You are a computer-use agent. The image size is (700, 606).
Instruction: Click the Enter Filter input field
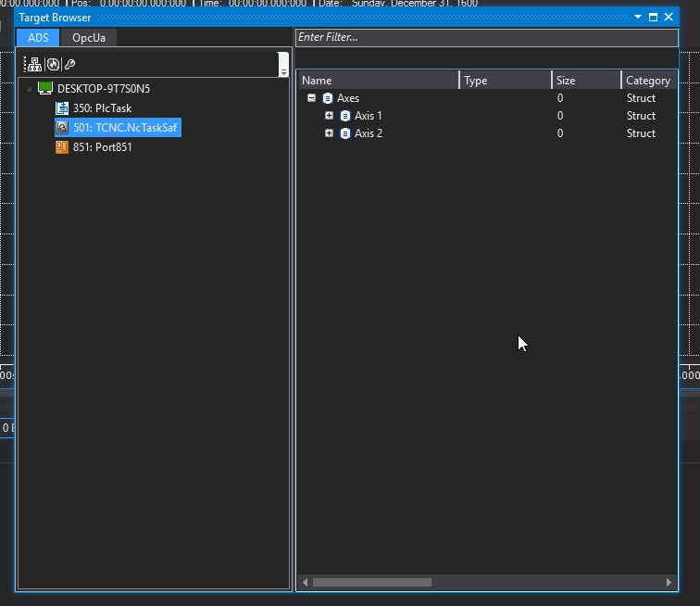pyautogui.click(x=487, y=37)
